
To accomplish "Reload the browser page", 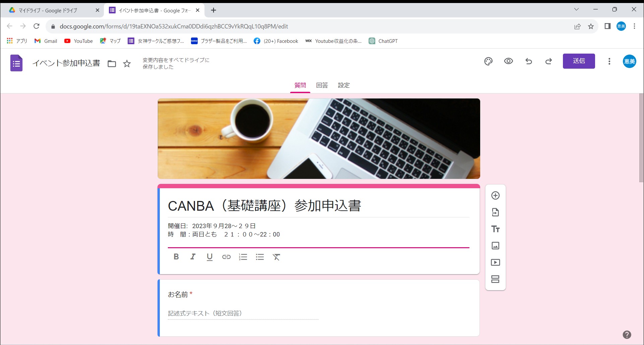I will pos(37,26).
